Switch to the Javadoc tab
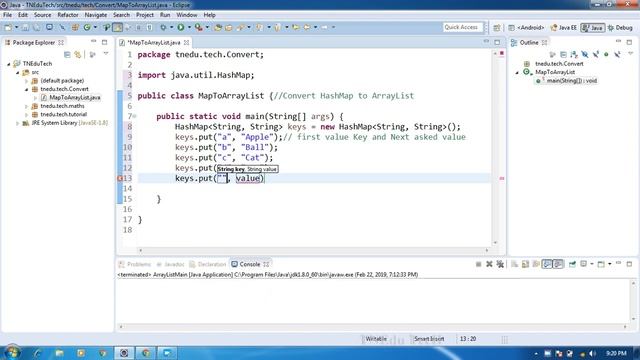Viewport: 640px width, 360px height. (171, 264)
